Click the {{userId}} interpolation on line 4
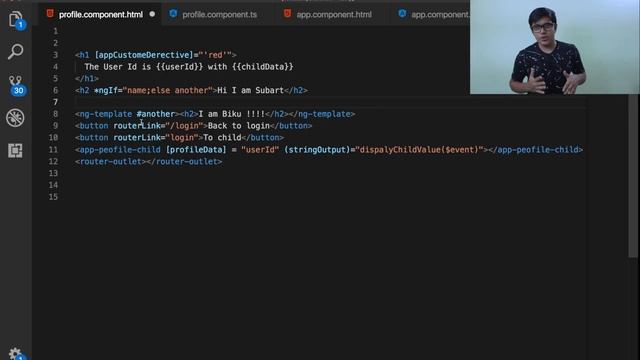640x360 pixels. (179, 67)
